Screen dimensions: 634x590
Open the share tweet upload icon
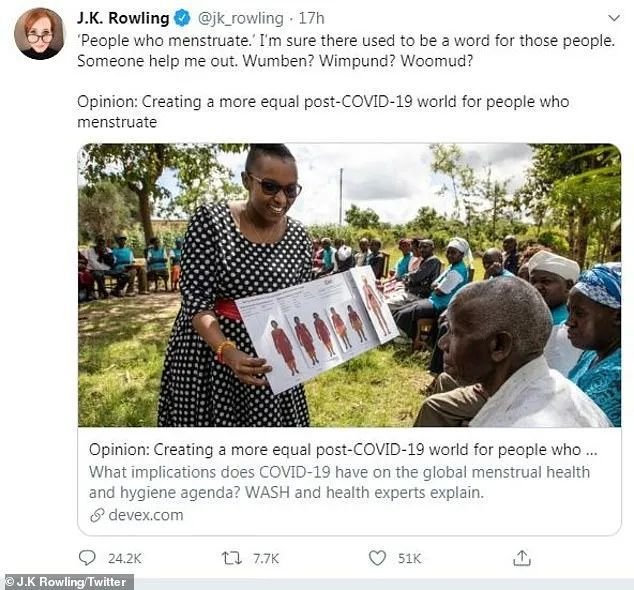(522, 558)
